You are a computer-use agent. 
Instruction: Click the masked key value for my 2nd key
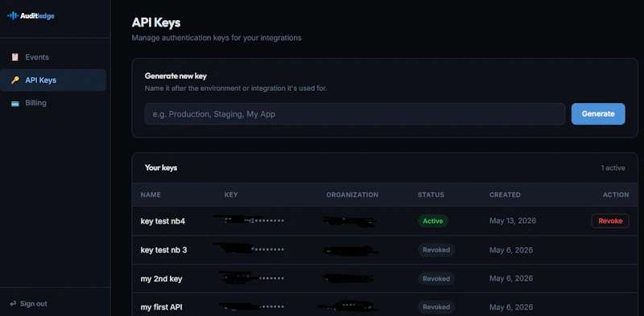[251, 278]
